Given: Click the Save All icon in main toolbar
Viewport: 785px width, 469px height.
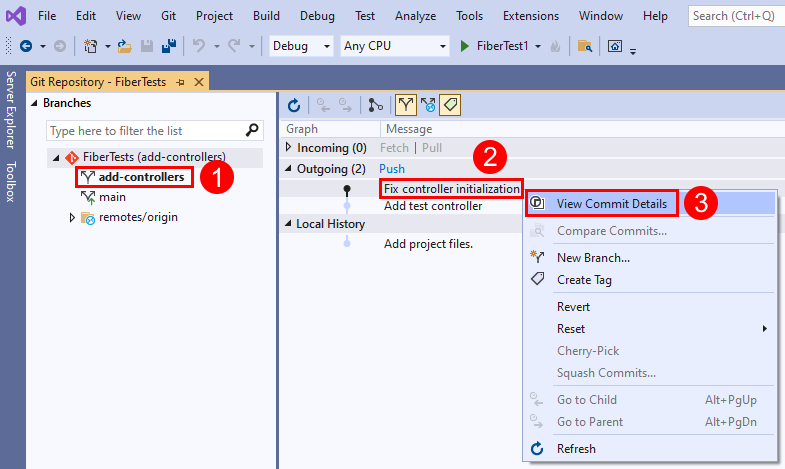Looking at the screenshot, I should pos(168,46).
